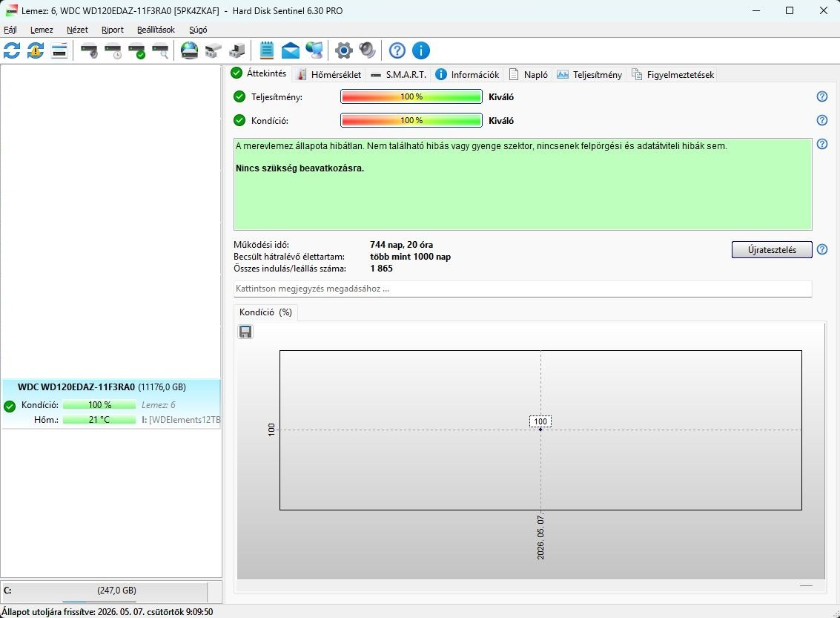Viewport: 840px width, 618px height.
Task: Click the speaker sound icon in toolbar
Action: [367, 51]
